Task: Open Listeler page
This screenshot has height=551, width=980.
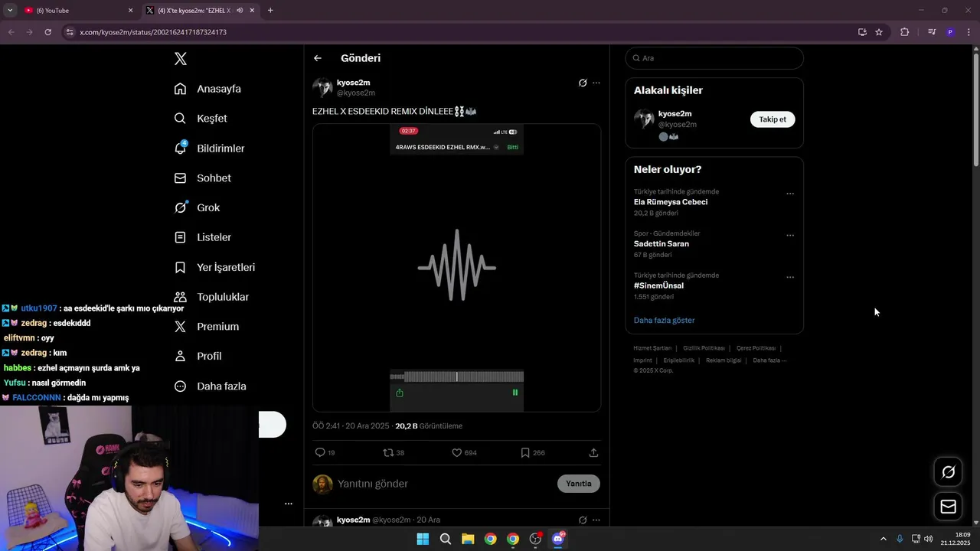Action: click(202, 237)
